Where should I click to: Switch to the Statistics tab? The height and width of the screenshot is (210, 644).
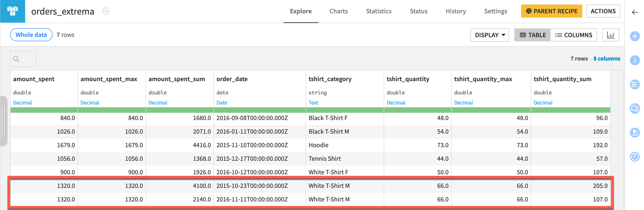(379, 11)
